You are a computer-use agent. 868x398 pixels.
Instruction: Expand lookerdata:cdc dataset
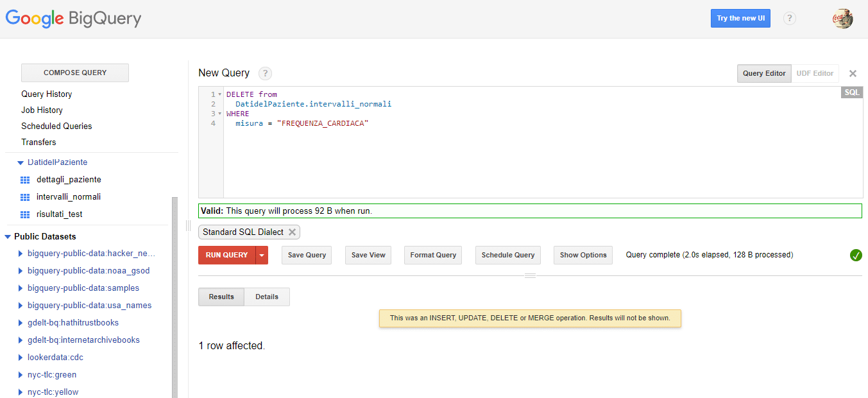tap(21, 358)
